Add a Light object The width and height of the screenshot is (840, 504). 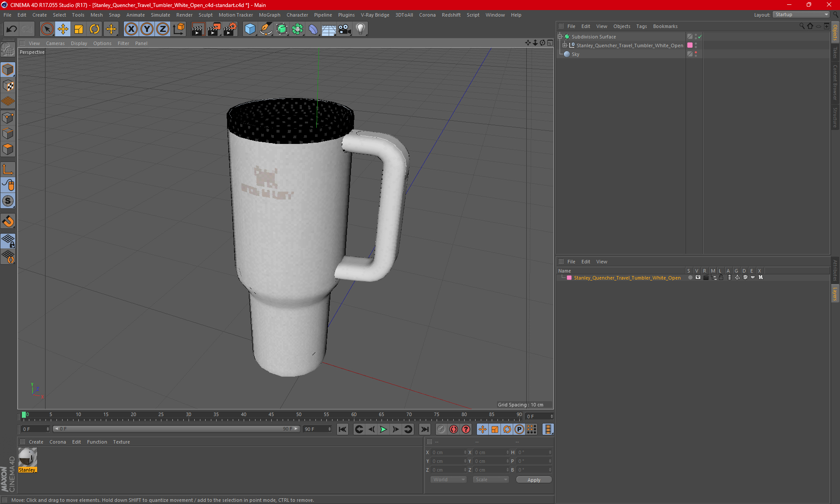[360, 29]
